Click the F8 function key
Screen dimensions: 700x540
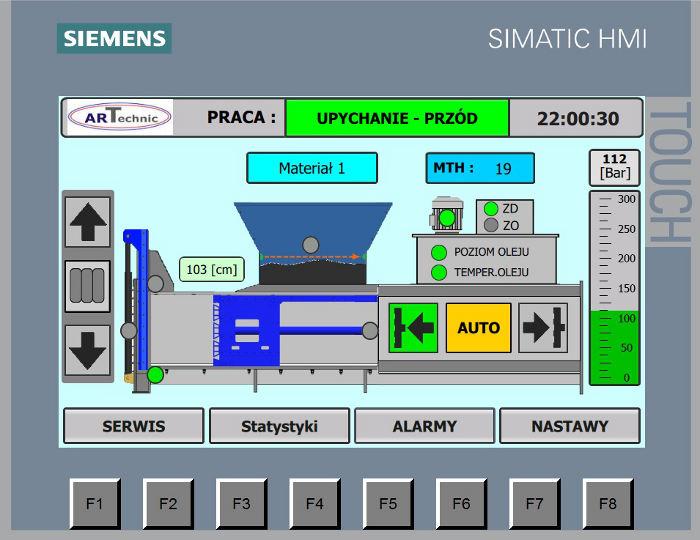pos(608,504)
